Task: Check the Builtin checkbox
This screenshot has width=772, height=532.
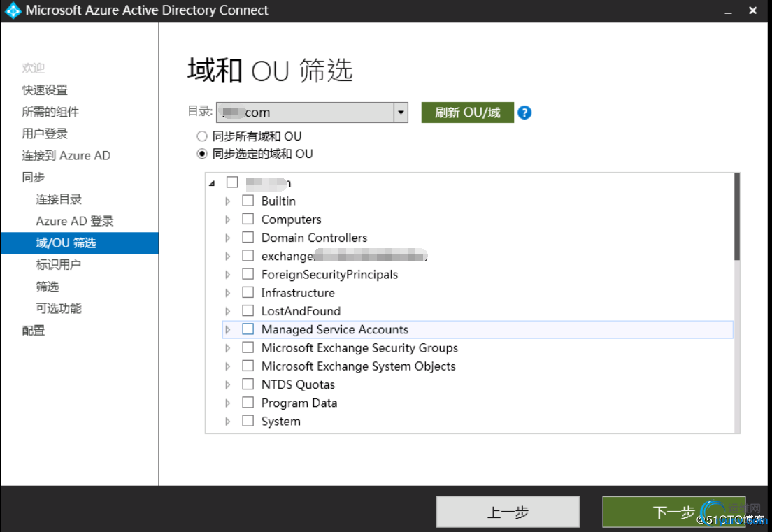Action: tap(248, 201)
